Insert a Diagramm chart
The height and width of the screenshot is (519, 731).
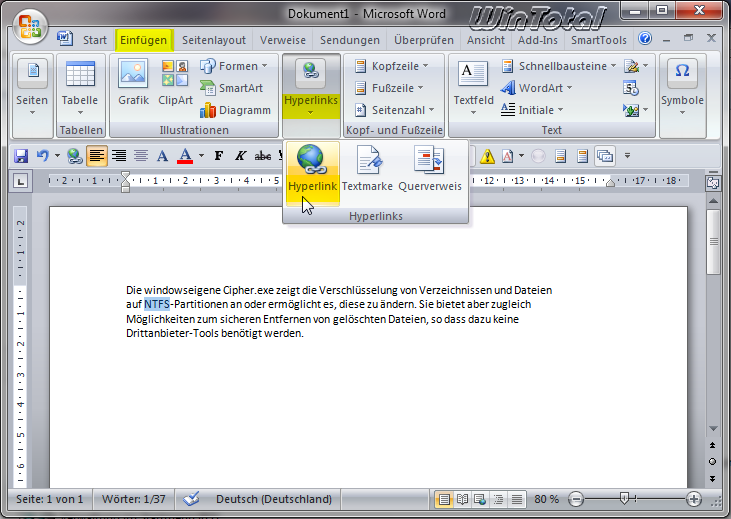pyautogui.click(x=235, y=110)
